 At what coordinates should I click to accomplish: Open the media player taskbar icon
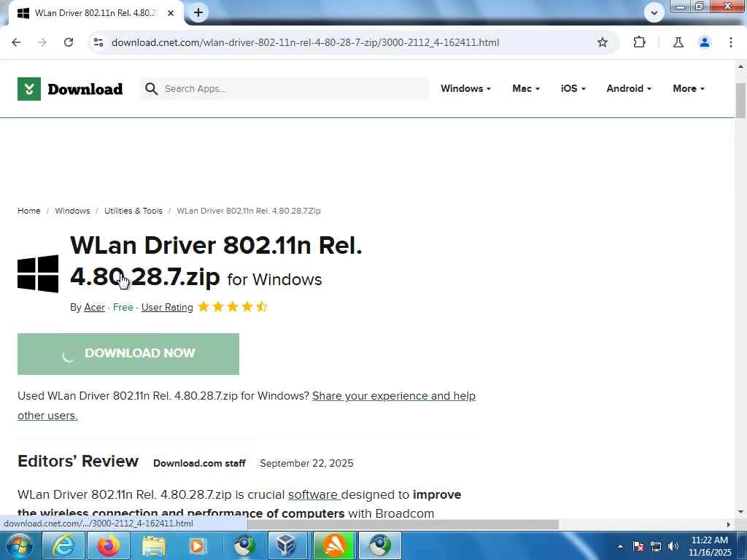point(197,545)
